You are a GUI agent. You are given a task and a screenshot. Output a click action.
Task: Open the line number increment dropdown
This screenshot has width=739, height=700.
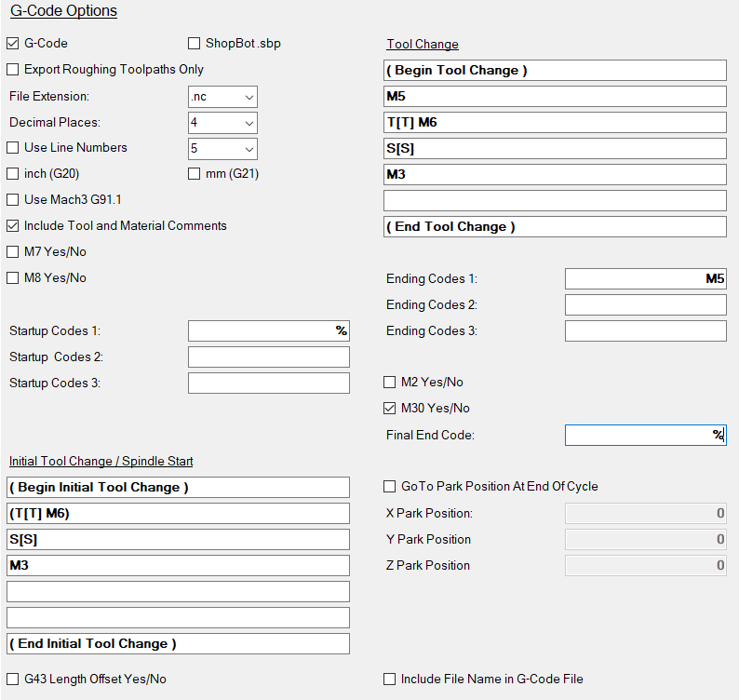(222, 149)
